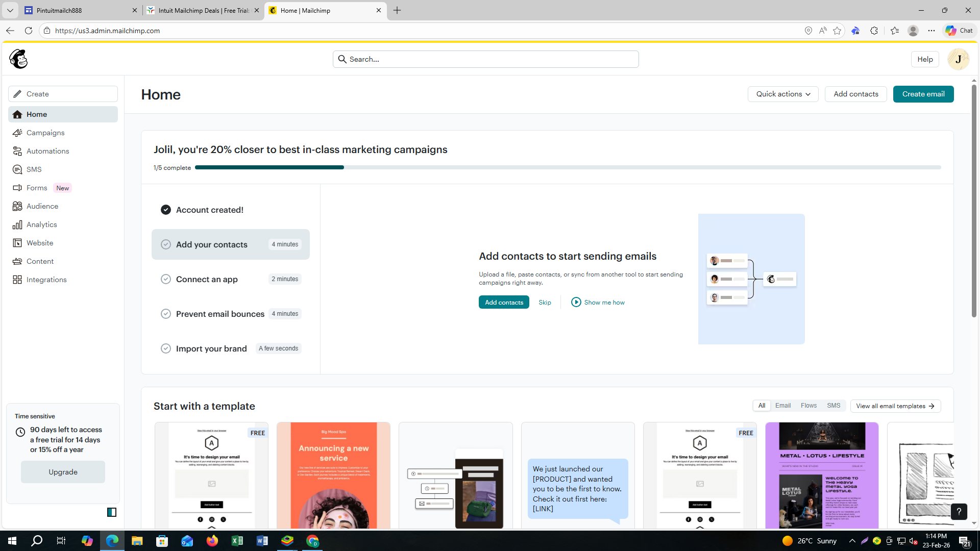Open browser Settings and more menu
Viewport: 980px width, 551px height.
click(932, 31)
